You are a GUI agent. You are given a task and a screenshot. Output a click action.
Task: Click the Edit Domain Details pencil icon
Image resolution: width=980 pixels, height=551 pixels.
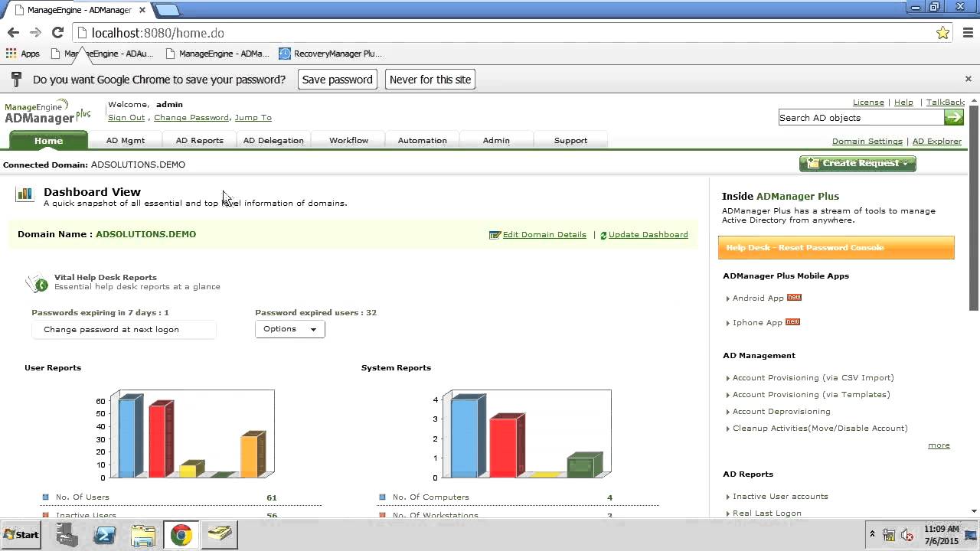[x=495, y=235]
